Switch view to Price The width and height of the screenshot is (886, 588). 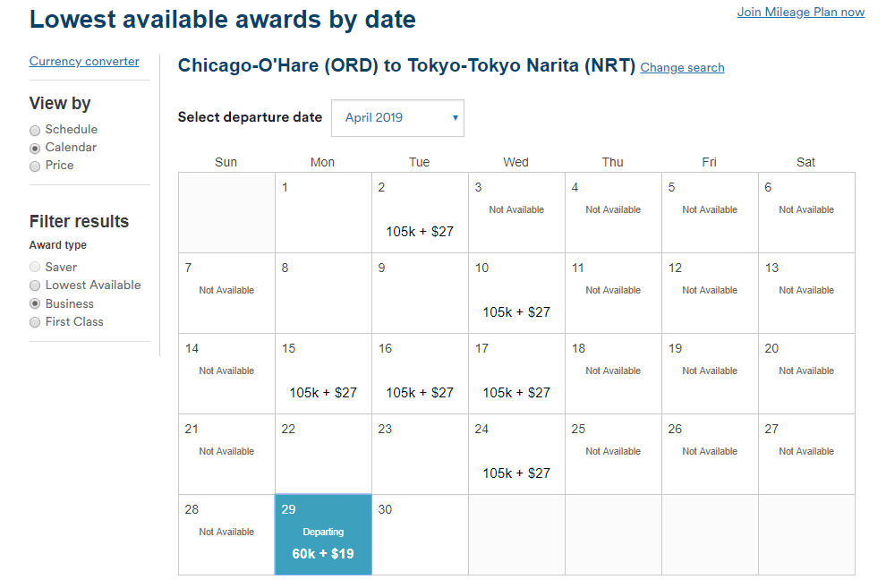pyautogui.click(x=34, y=165)
